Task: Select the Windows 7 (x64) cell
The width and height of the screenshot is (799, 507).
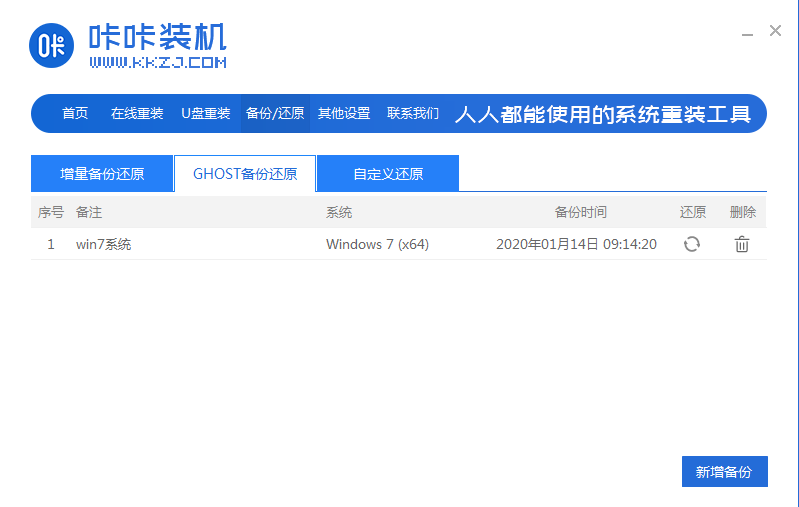Action: point(377,244)
